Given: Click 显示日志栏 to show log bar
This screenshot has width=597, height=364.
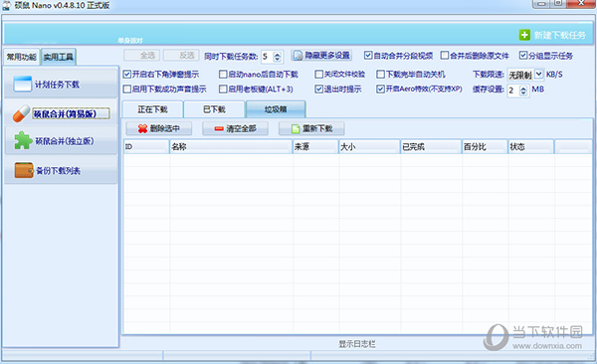Looking at the screenshot, I should (x=357, y=344).
